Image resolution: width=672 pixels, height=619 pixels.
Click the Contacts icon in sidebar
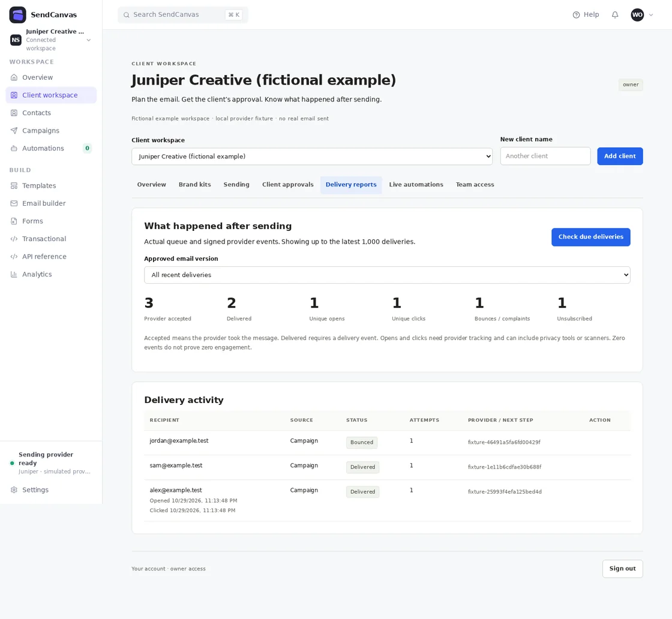click(14, 113)
